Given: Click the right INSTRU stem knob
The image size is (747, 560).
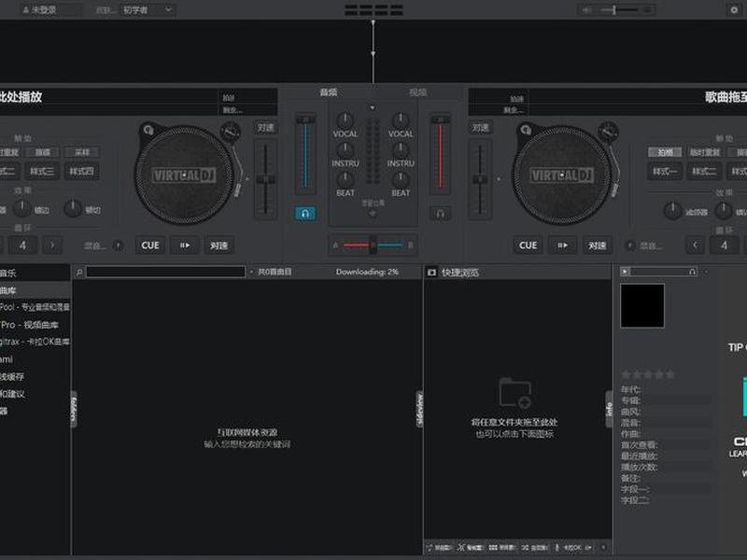Looking at the screenshot, I should pyautogui.click(x=401, y=150).
